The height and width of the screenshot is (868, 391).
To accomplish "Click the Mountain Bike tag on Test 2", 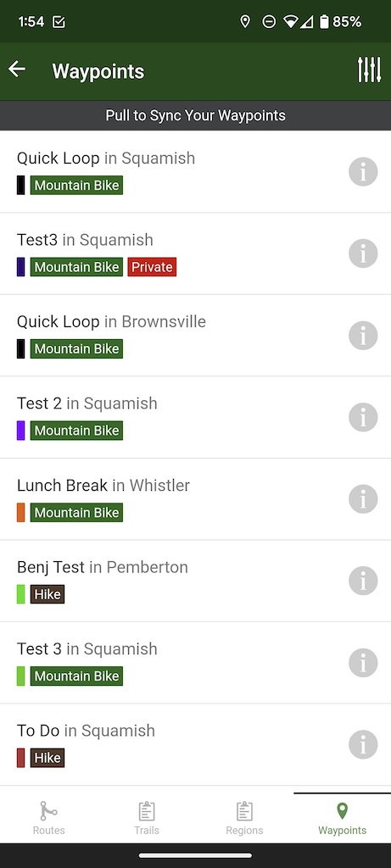I will [76, 431].
